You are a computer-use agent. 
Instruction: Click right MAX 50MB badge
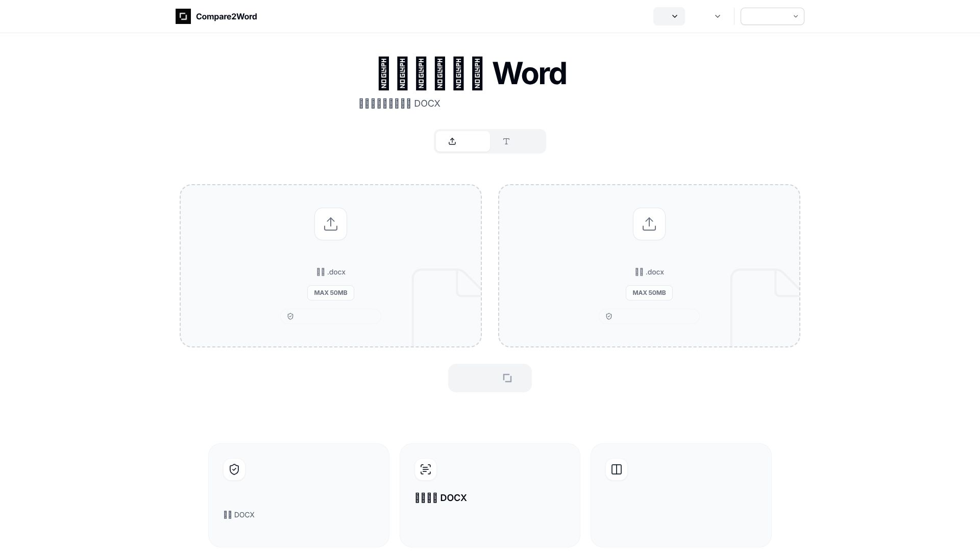pos(649,293)
